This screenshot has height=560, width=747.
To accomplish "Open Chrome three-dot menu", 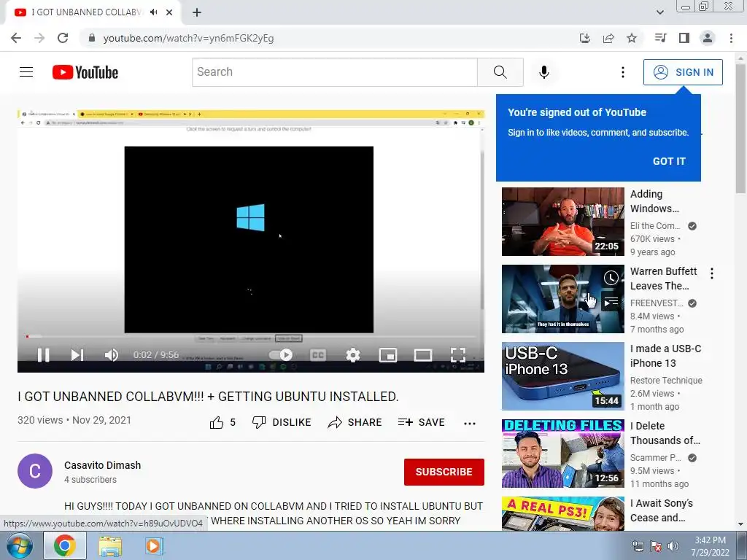I will click(x=731, y=38).
